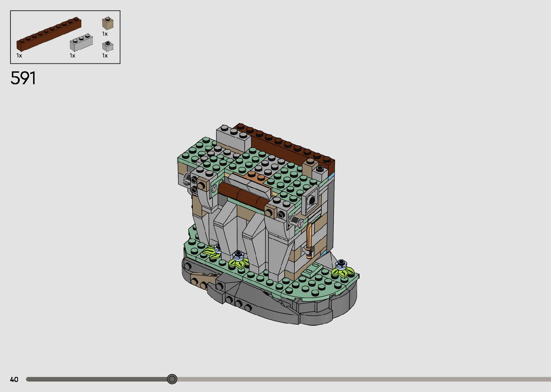Click the 1x label under gray 1x3 brick
The height and width of the screenshot is (392, 551).
click(x=72, y=55)
